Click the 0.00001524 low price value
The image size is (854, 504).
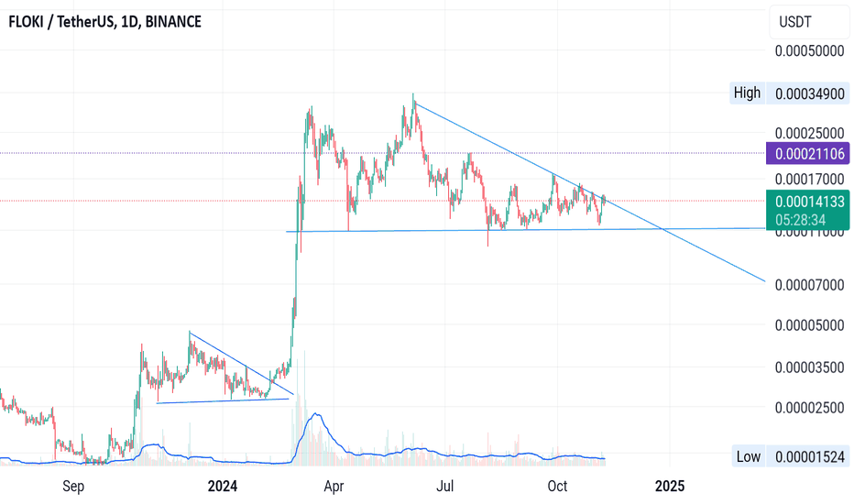tap(807, 456)
